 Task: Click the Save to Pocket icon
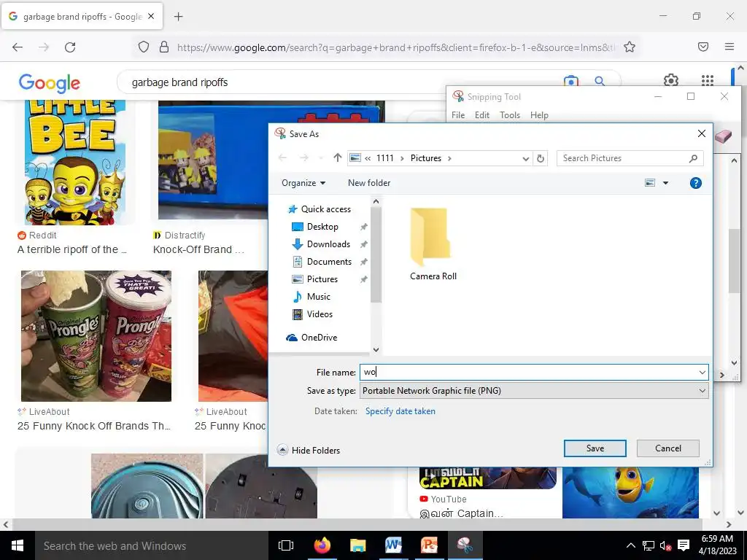703,47
